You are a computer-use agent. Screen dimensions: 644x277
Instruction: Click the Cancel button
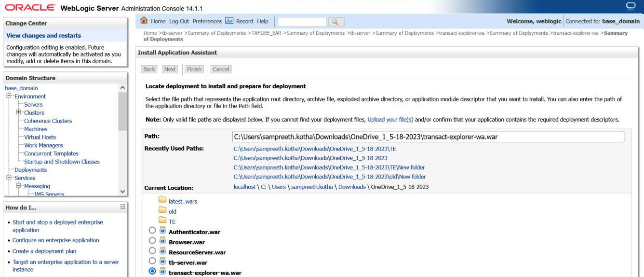tap(221, 69)
